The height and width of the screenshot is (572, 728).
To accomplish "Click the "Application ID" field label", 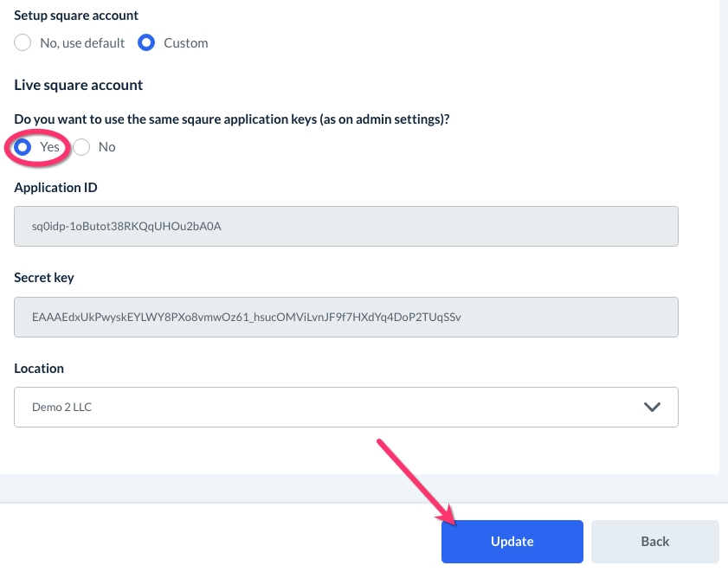I will (55, 188).
